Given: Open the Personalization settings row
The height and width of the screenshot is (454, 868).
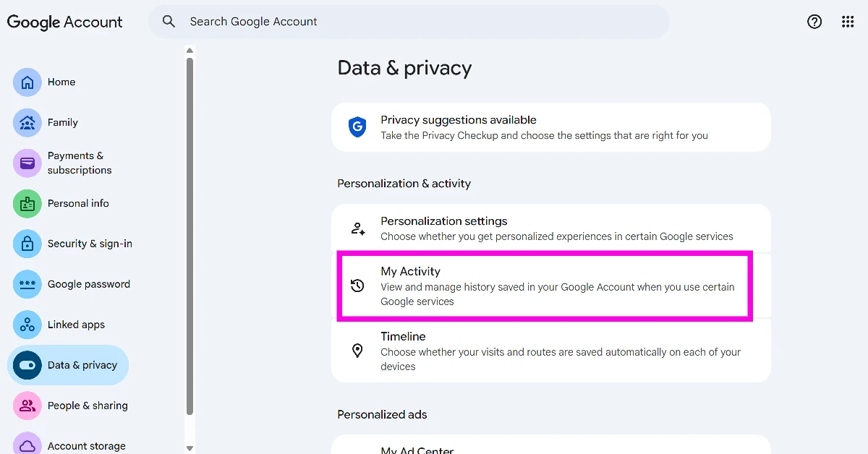Looking at the screenshot, I should coord(551,228).
